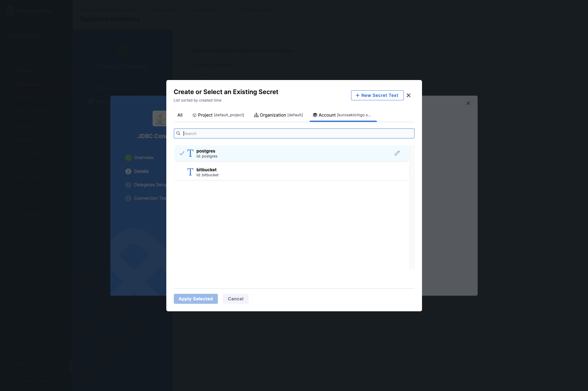Click the plus icon in New Secret Text
The width and height of the screenshot is (588, 391).
coord(358,95)
